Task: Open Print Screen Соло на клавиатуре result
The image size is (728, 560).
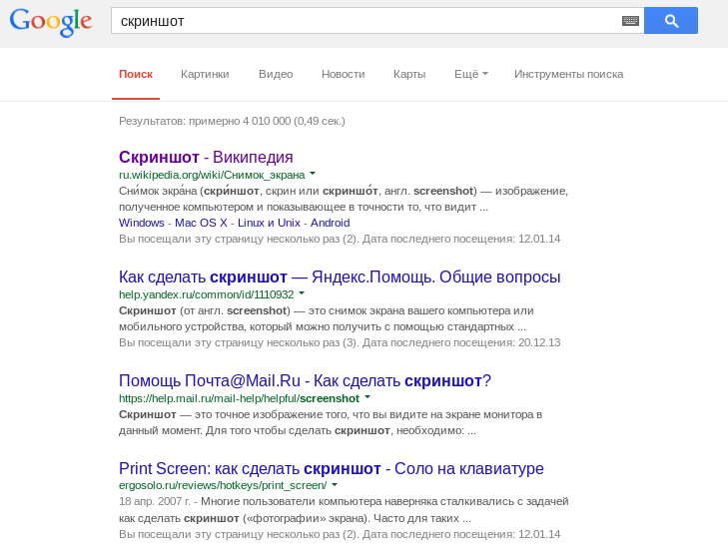Action: pos(331,468)
